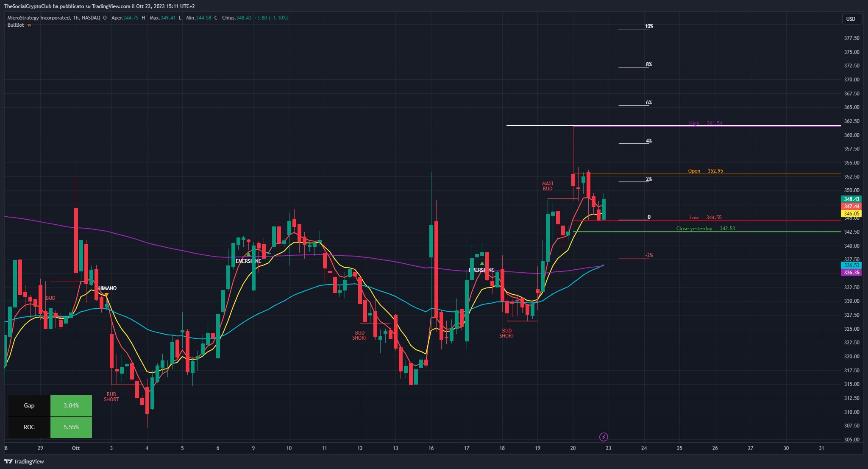
Task: Click date 31 on the time axis
Action: pos(821,448)
